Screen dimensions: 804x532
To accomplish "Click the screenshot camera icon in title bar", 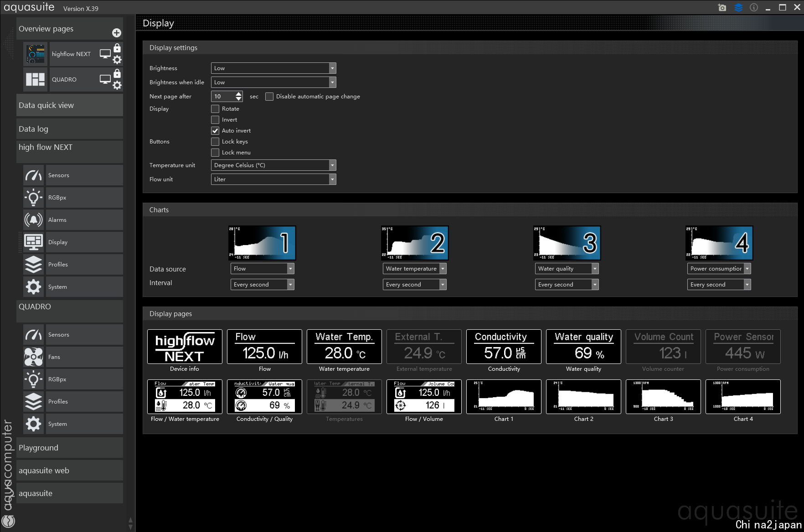I will pyautogui.click(x=722, y=7).
